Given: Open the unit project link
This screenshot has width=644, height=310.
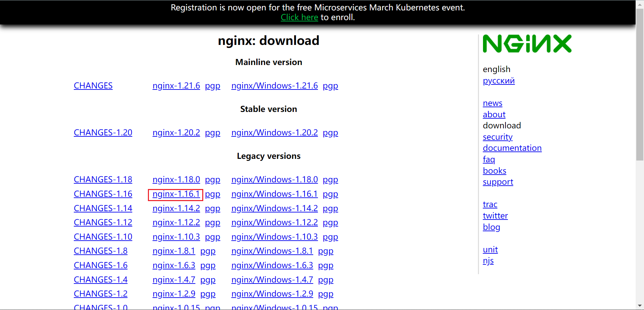Looking at the screenshot, I should coord(490,249).
